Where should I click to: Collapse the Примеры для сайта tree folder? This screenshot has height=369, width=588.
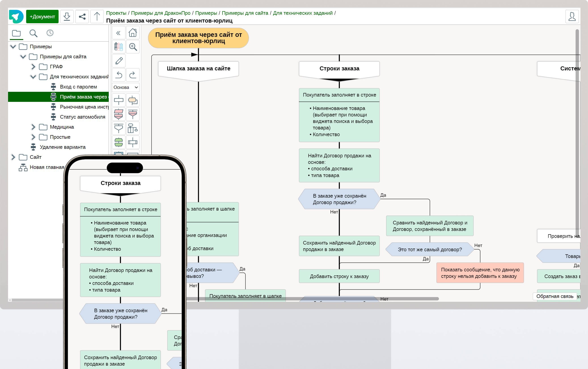tap(23, 57)
